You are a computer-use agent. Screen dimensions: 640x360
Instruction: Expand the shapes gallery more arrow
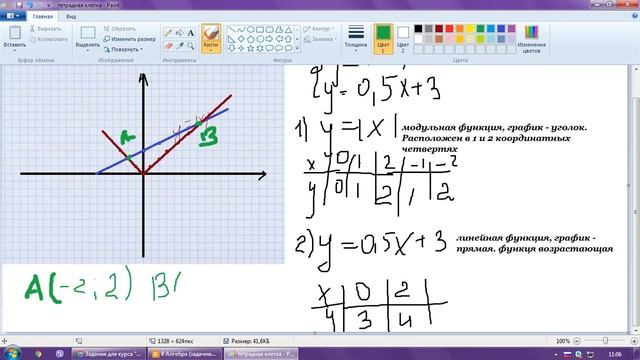pos(297,48)
